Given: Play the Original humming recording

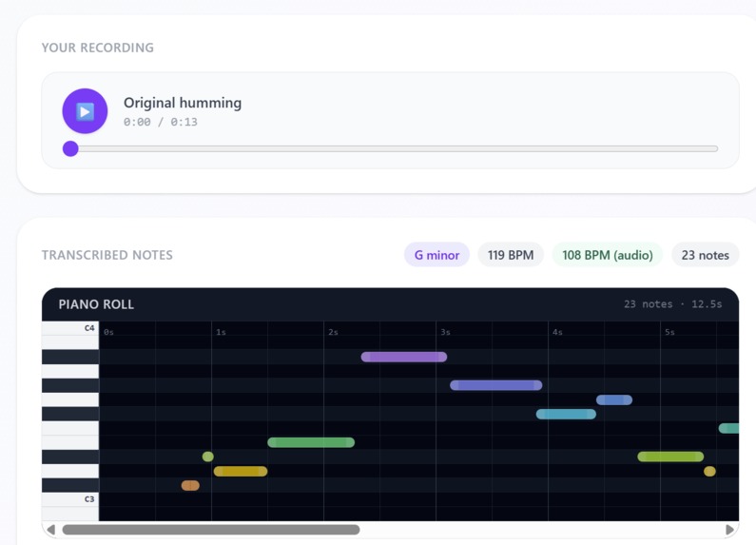Looking at the screenshot, I should [85, 111].
